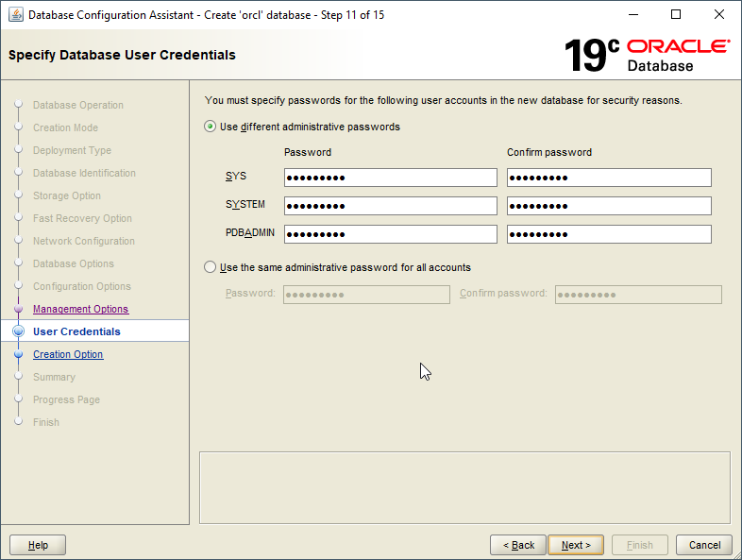742x560 pixels.
Task: Click the User Credentials step bullet icon
Action: point(18,331)
